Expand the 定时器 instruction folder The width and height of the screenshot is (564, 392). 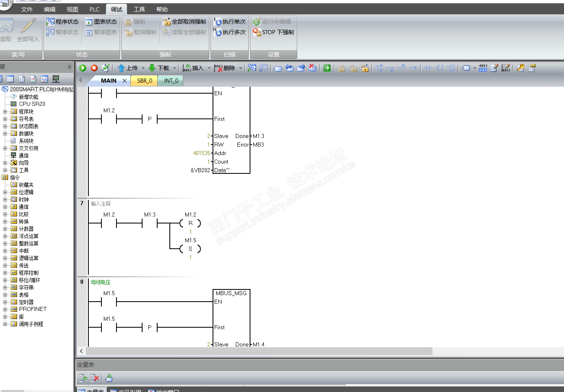point(5,302)
